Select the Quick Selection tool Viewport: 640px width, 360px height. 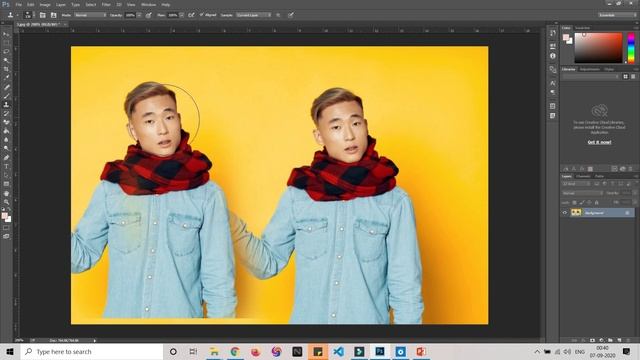point(6,60)
